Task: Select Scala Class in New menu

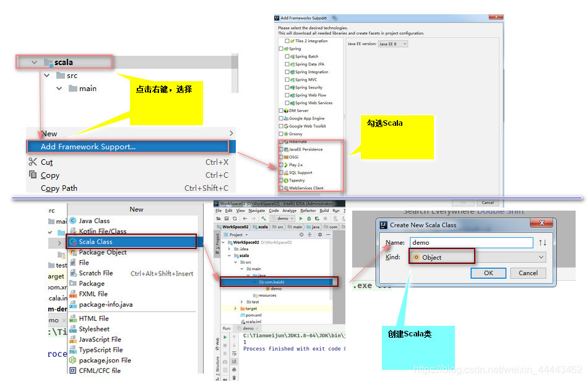Action: (x=135, y=242)
